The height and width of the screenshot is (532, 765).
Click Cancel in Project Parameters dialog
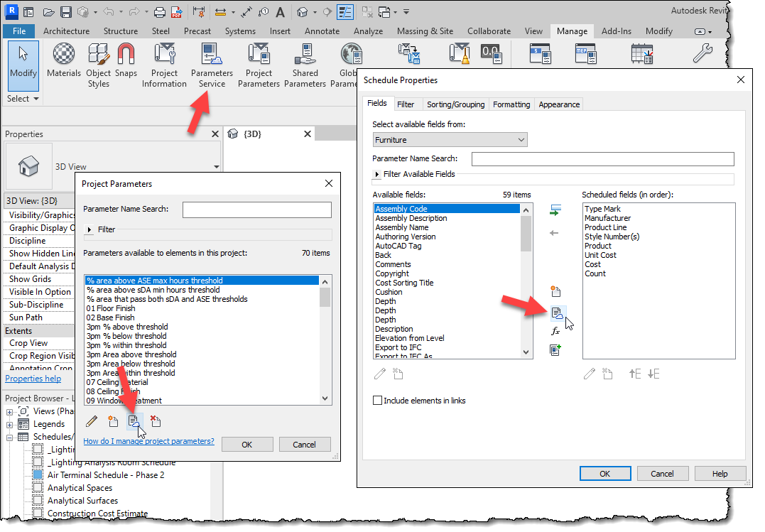tap(305, 444)
